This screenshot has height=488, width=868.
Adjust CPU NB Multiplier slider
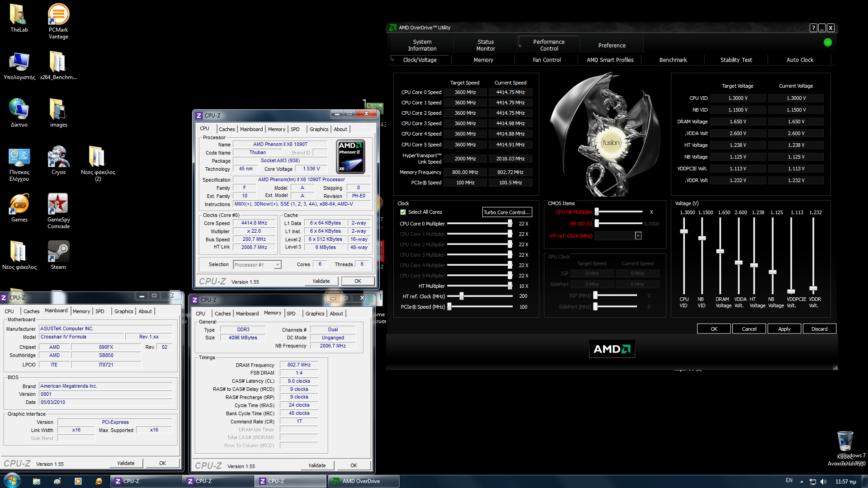click(x=597, y=212)
